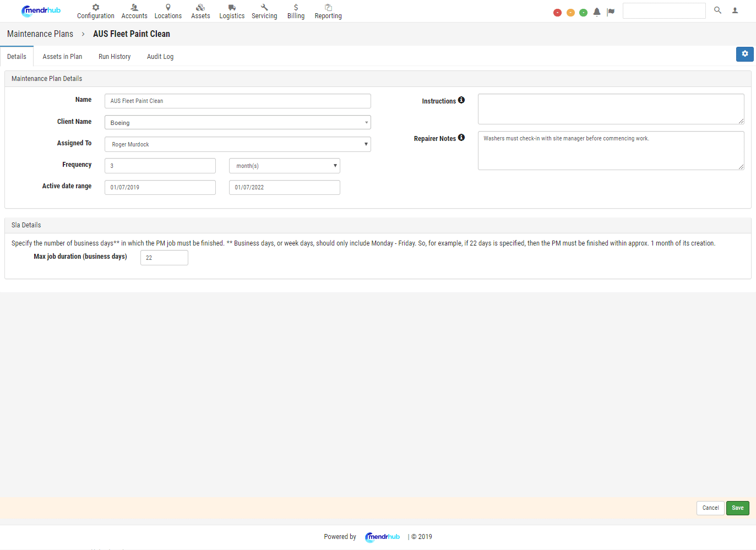Screen dimensions: 756x550
Task: Open the Logistics truck icon
Action: point(231,8)
